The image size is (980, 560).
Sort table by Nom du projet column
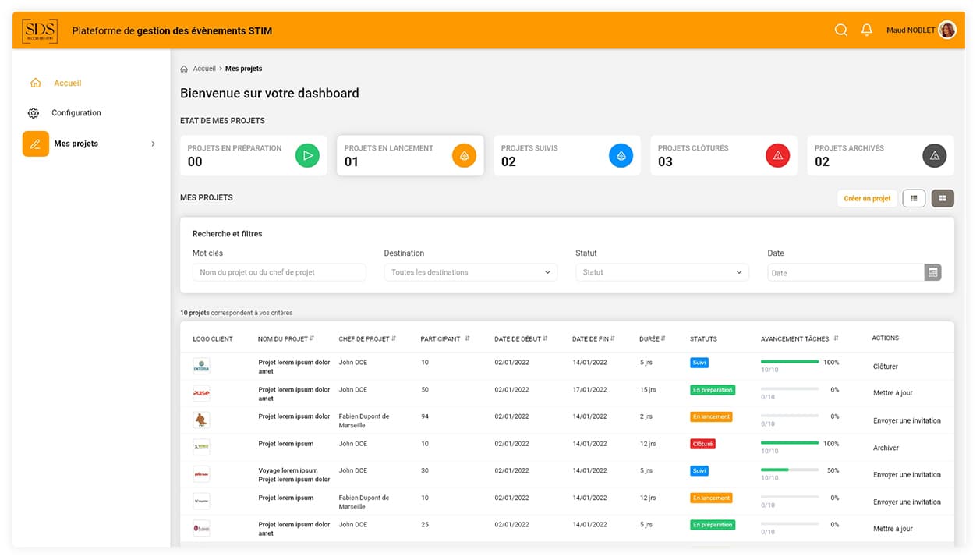click(311, 338)
